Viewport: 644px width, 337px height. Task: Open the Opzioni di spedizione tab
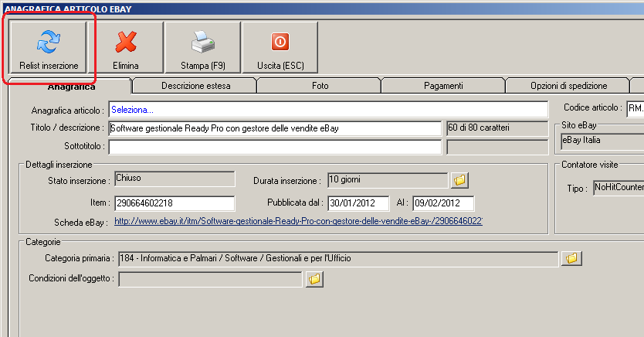click(x=568, y=86)
